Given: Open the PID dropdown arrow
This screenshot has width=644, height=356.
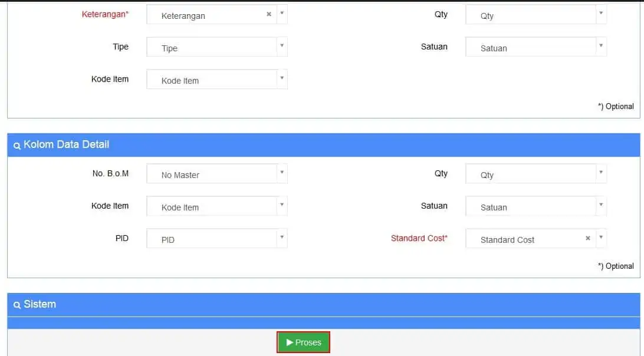Looking at the screenshot, I should point(282,238).
